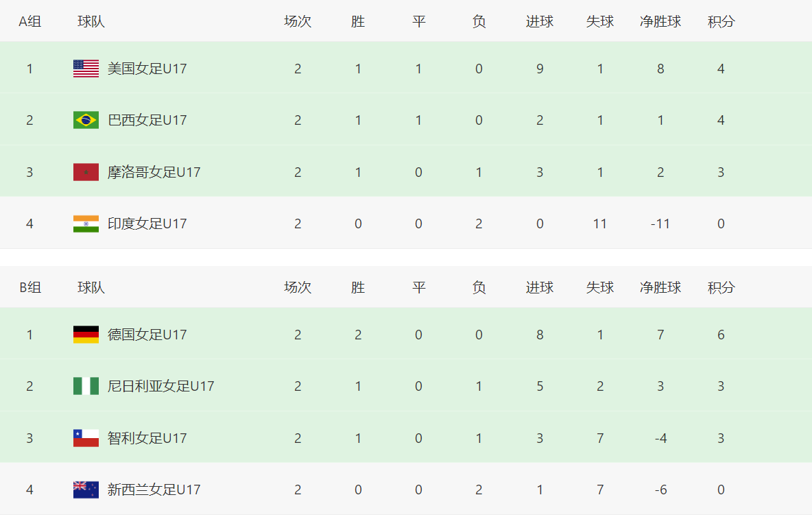Viewport: 812px width, 519px height.
Task: Click the New Zealand flag icon
Action: (86, 490)
